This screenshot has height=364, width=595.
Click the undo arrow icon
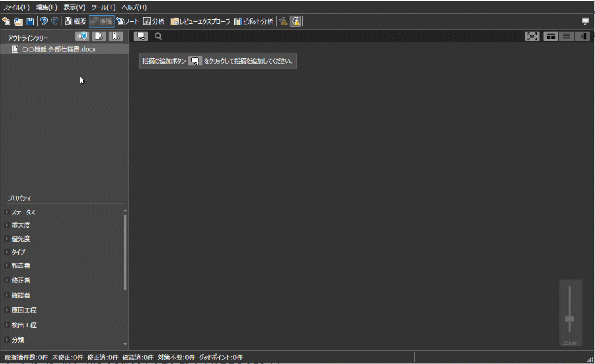(x=44, y=22)
